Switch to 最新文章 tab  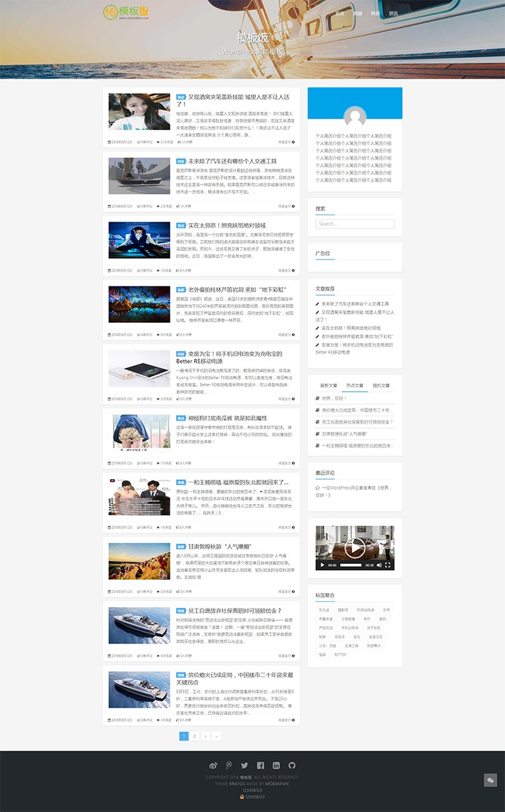pos(329,385)
